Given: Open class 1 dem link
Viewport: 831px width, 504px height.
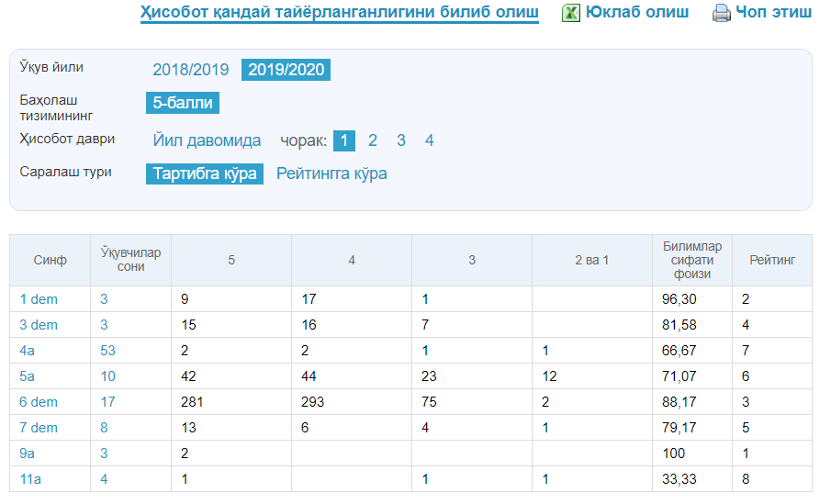Looking at the screenshot, I should tap(39, 299).
